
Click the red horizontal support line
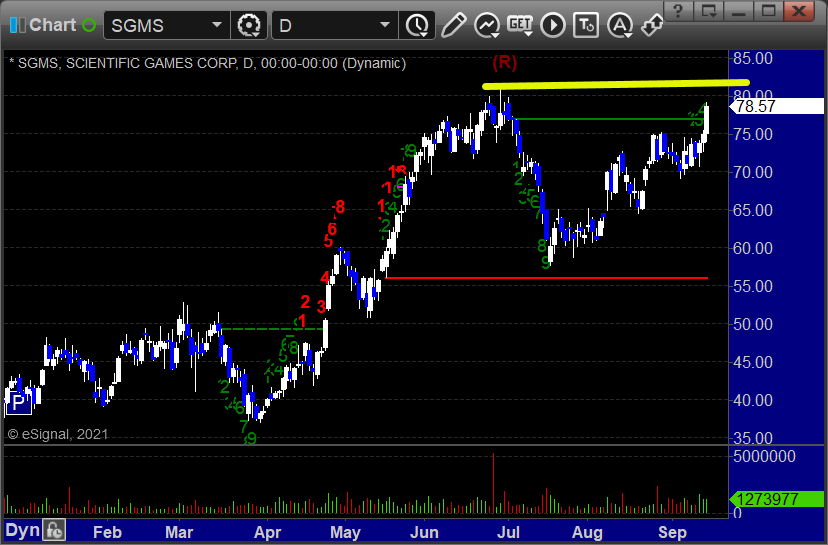click(x=547, y=278)
